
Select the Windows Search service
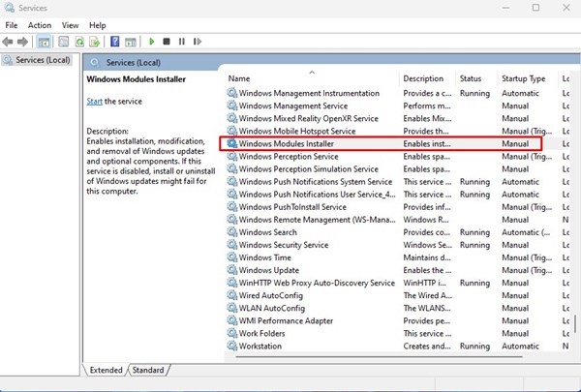point(396,232)
